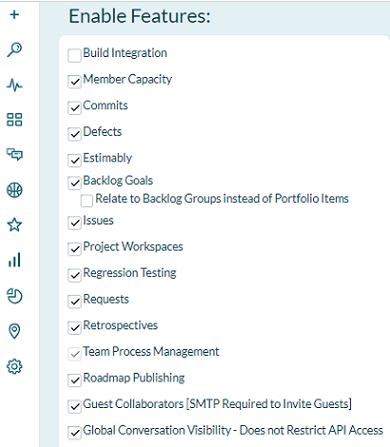The image size is (390, 447).
Task: Click the Retrospectives label text
Action: click(x=120, y=325)
